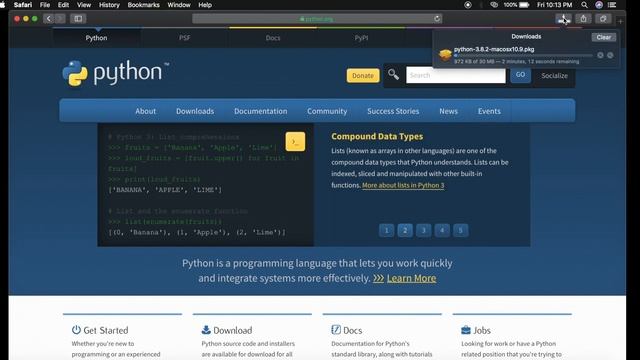This screenshot has height=360, width=640.
Task: Switch to slide 3 of the carousel
Action: click(424, 231)
